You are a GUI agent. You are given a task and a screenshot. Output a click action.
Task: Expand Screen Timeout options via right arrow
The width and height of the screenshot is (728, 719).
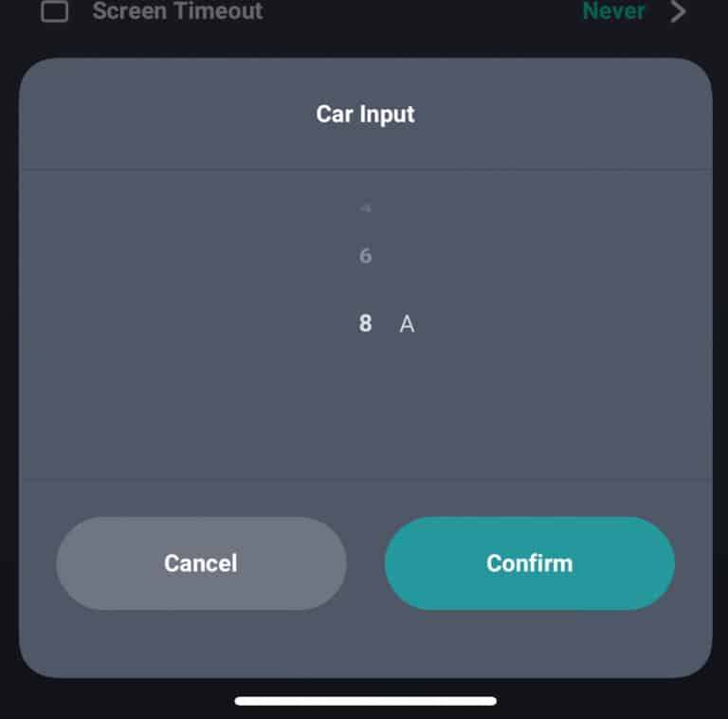click(678, 11)
